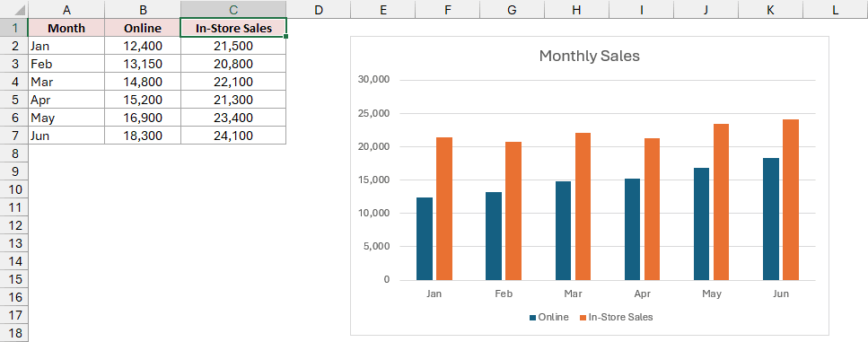Click the blue Online bar for Jun
Viewport: 868px width, 342px height.
[771, 219]
